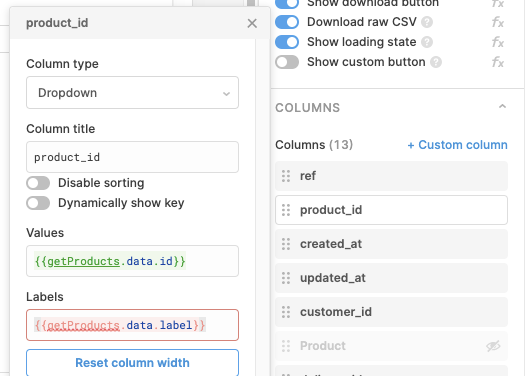This screenshot has width=525, height=376.
Task: Toggle Download raw CSV switch
Action: click(287, 22)
